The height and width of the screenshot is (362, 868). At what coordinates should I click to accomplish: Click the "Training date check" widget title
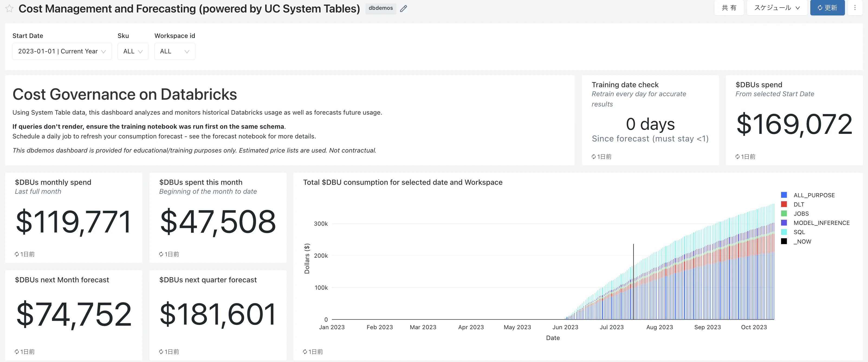[625, 85]
